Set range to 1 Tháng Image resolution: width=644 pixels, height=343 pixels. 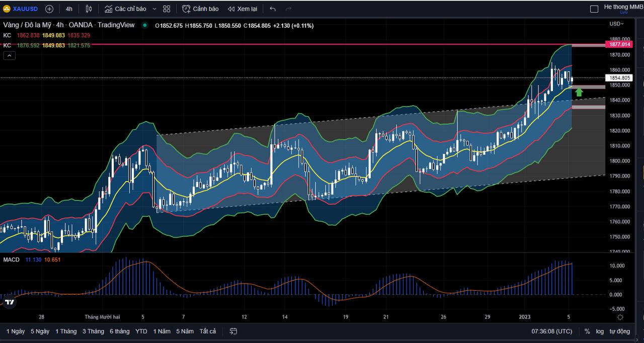66,331
